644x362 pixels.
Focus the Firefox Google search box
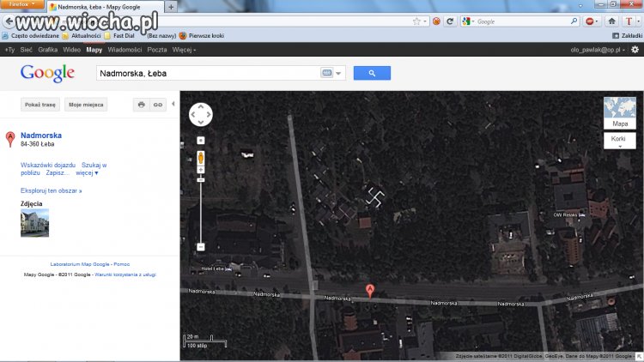[522, 21]
